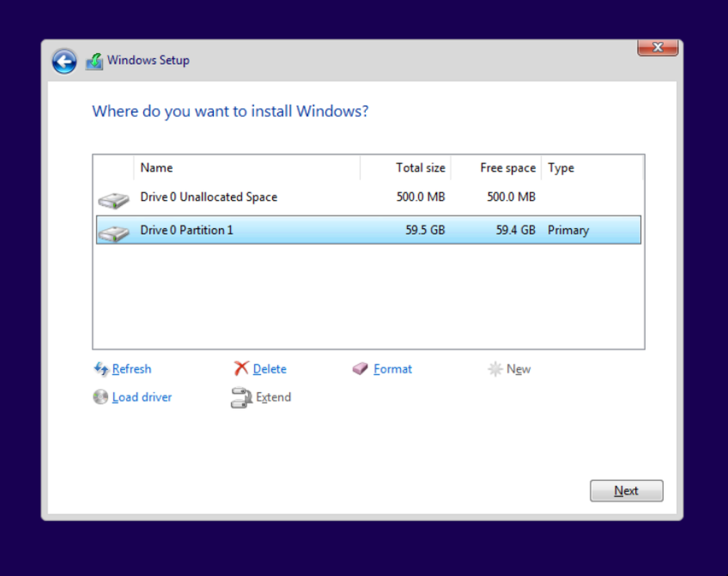The height and width of the screenshot is (576, 728).
Task: Click the 59.5 GB total size value
Action: pyautogui.click(x=425, y=230)
